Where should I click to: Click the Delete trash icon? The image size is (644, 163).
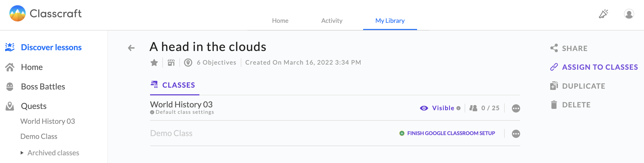tap(554, 105)
